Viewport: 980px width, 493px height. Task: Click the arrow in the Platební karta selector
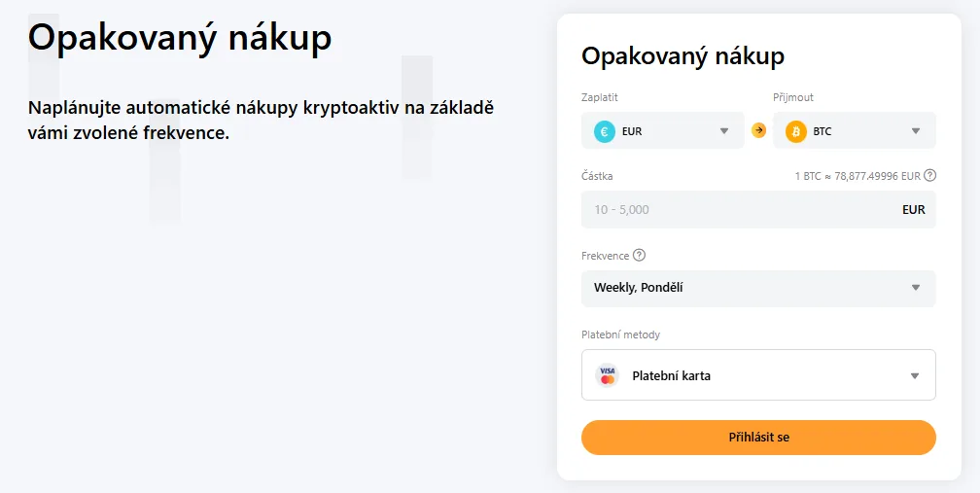tap(915, 376)
